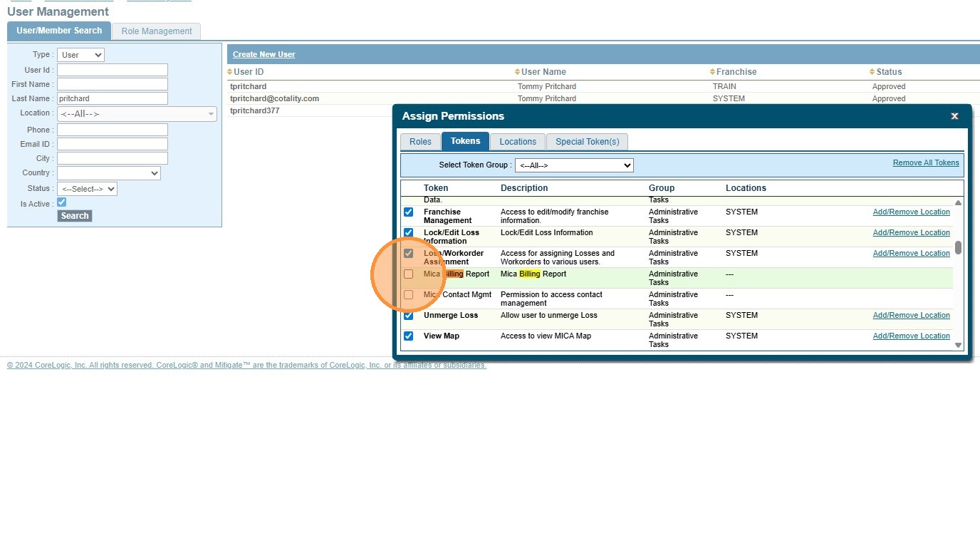
Task: Click the sort icon beside Franchise
Action: tap(713, 72)
